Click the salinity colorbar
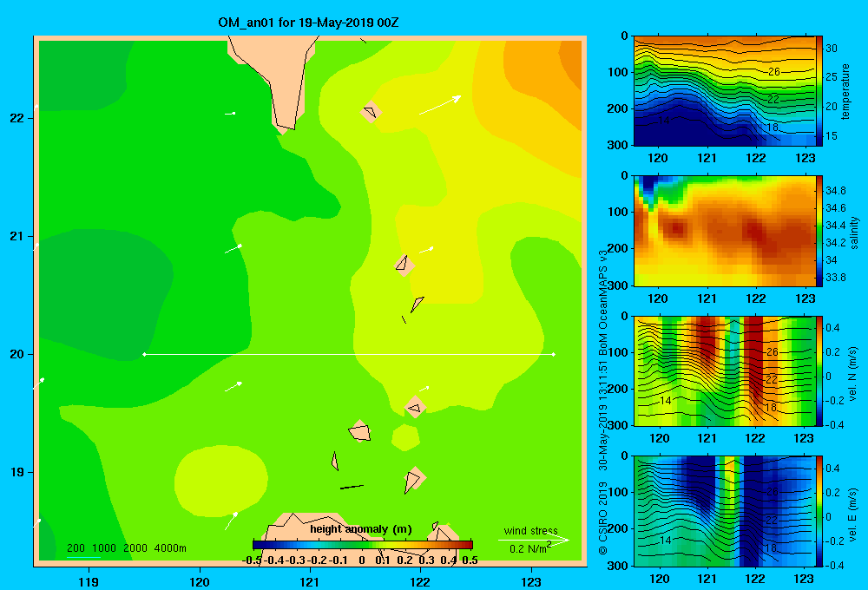Image resolution: width=868 pixels, height=590 pixels. coord(819,231)
